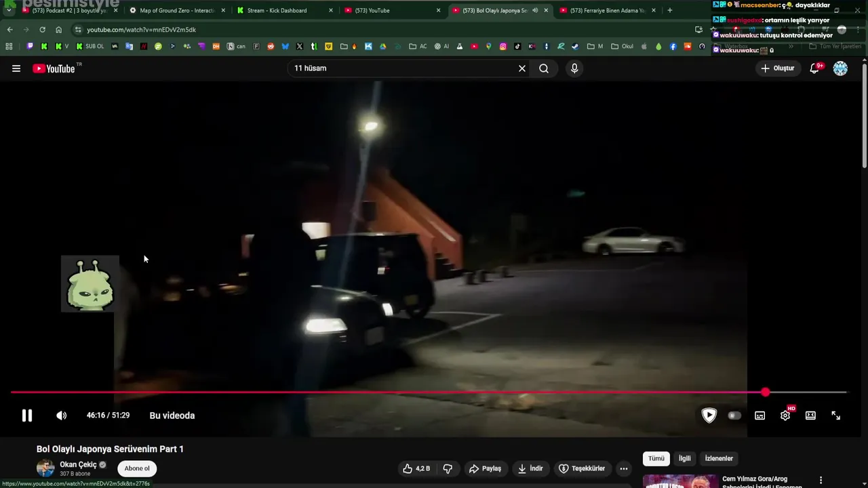868x488 pixels.
Task: Select the 'Tümü' filter chip
Action: coord(656,458)
